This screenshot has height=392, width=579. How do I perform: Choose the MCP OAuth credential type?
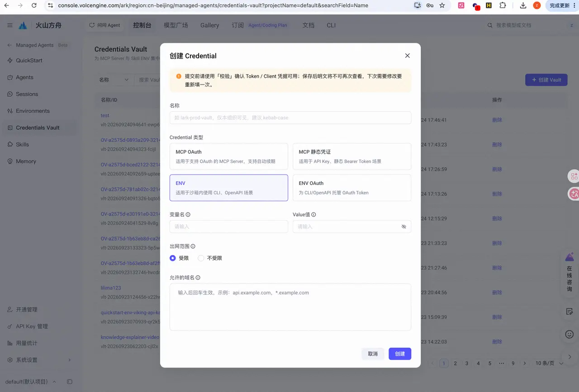point(229,156)
